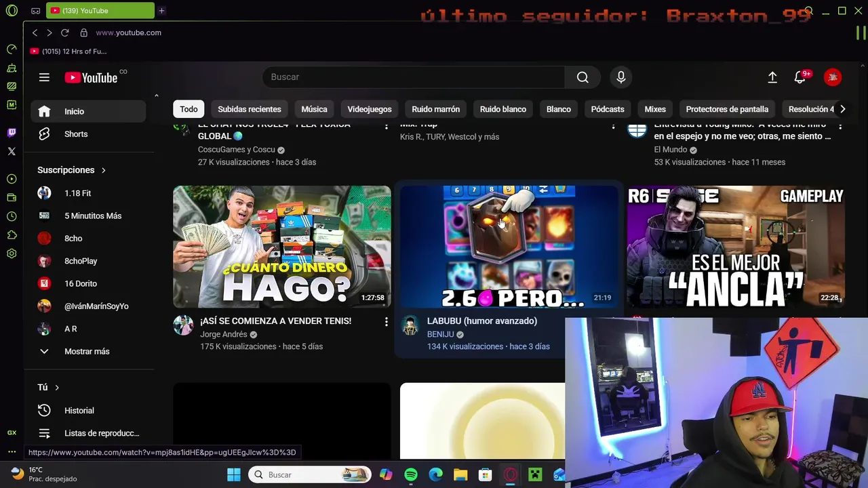
Task: Open the account avatar menu
Action: coord(833,77)
